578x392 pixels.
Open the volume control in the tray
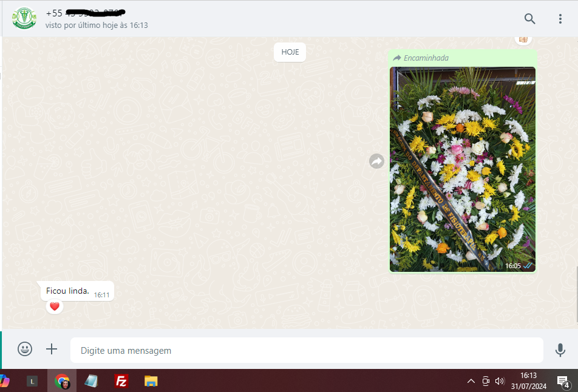tap(500, 381)
